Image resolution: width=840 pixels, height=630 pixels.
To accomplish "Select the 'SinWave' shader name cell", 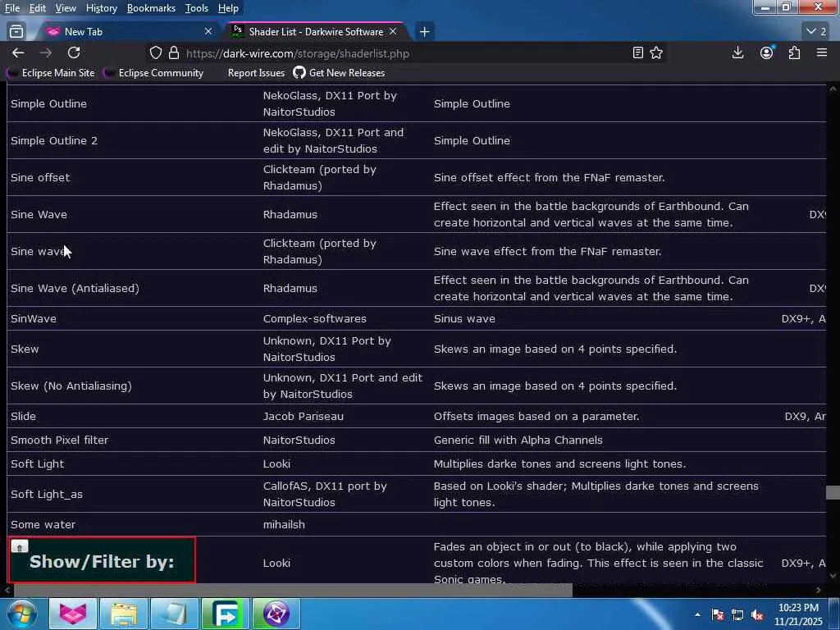I will click(33, 319).
